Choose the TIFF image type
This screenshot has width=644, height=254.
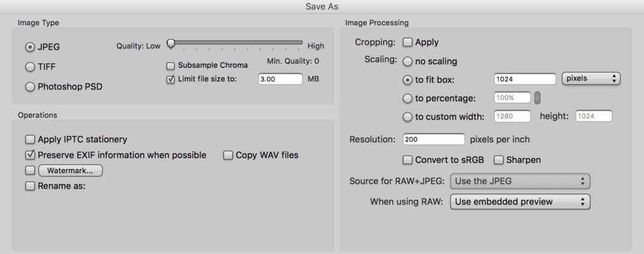[x=30, y=67]
